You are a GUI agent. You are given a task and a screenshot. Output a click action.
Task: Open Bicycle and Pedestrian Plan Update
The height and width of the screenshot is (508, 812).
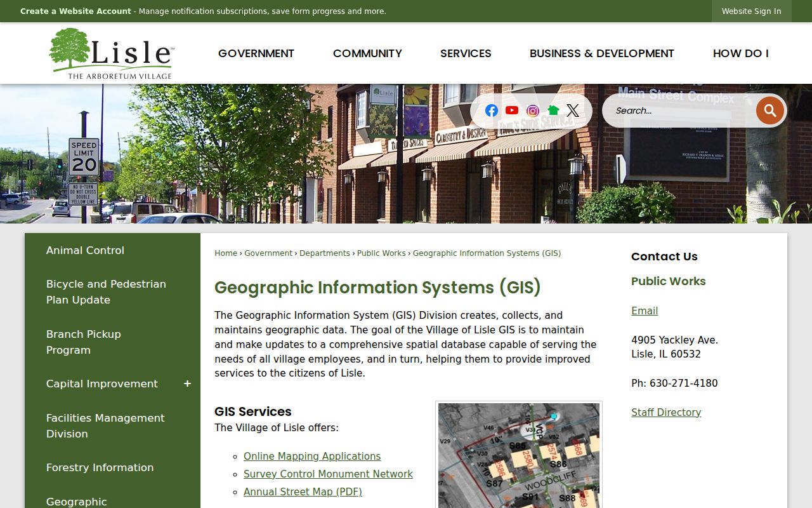[113, 292]
